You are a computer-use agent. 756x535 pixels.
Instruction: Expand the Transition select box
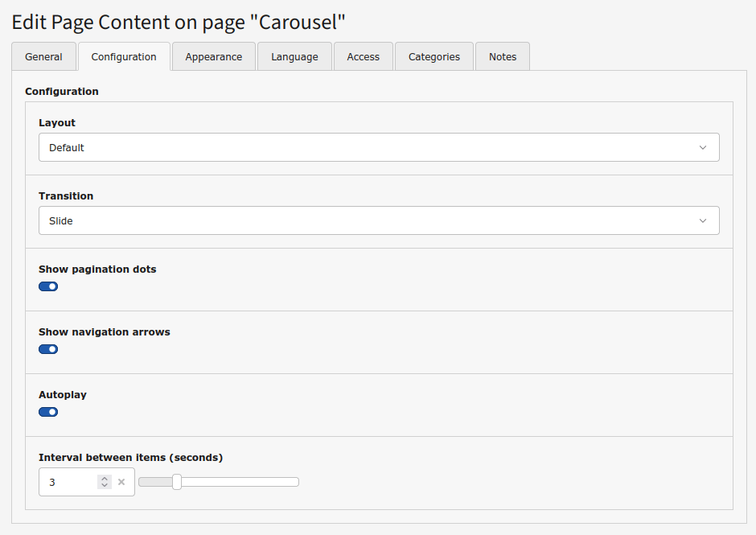pos(379,220)
